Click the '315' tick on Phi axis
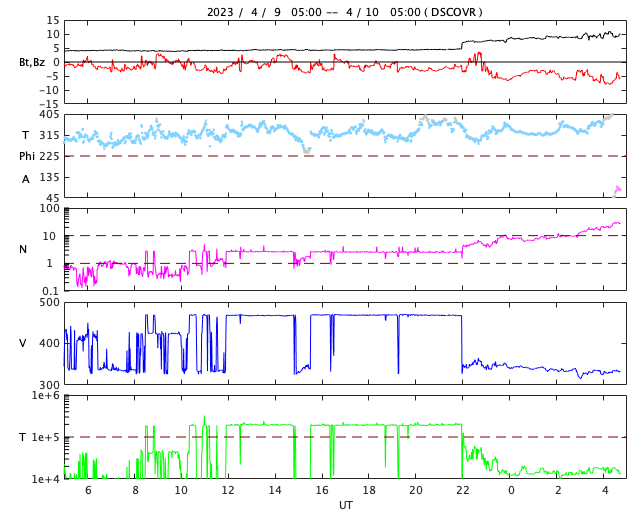 49,135
